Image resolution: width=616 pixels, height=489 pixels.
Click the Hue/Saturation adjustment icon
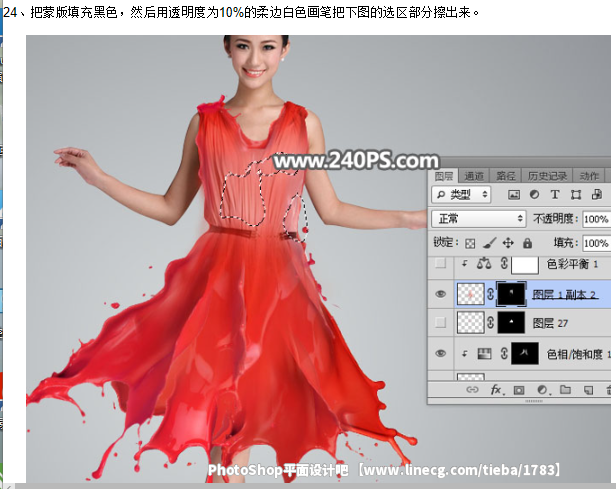tap(484, 354)
